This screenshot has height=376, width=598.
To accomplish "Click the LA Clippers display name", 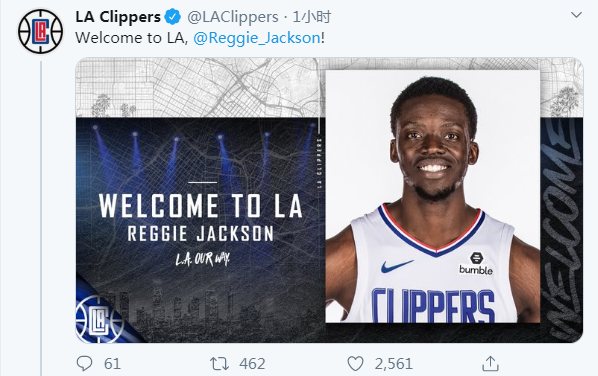I will [x=118, y=17].
